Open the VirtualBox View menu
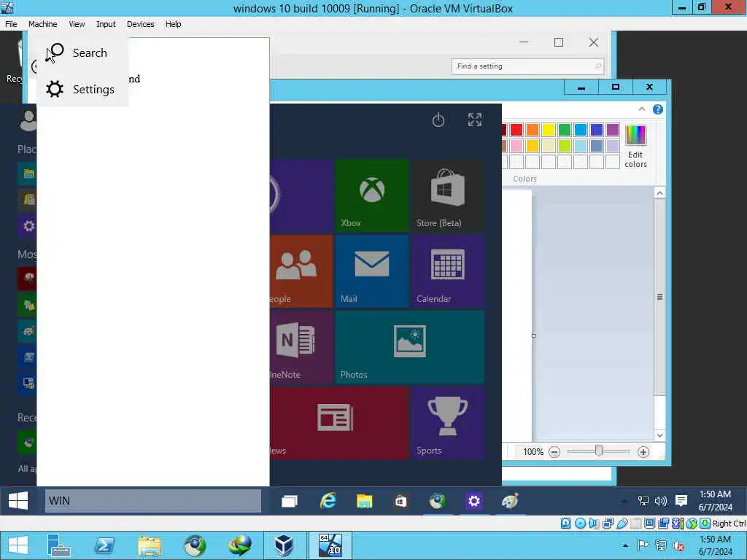The image size is (747, 560). coord(76,24)
